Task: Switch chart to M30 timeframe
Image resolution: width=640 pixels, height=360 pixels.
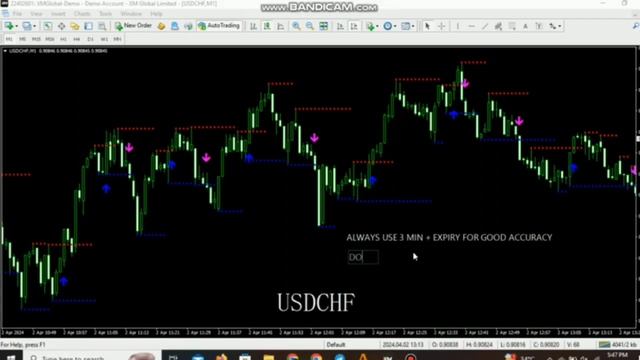Action: click(x=50, y=39)
